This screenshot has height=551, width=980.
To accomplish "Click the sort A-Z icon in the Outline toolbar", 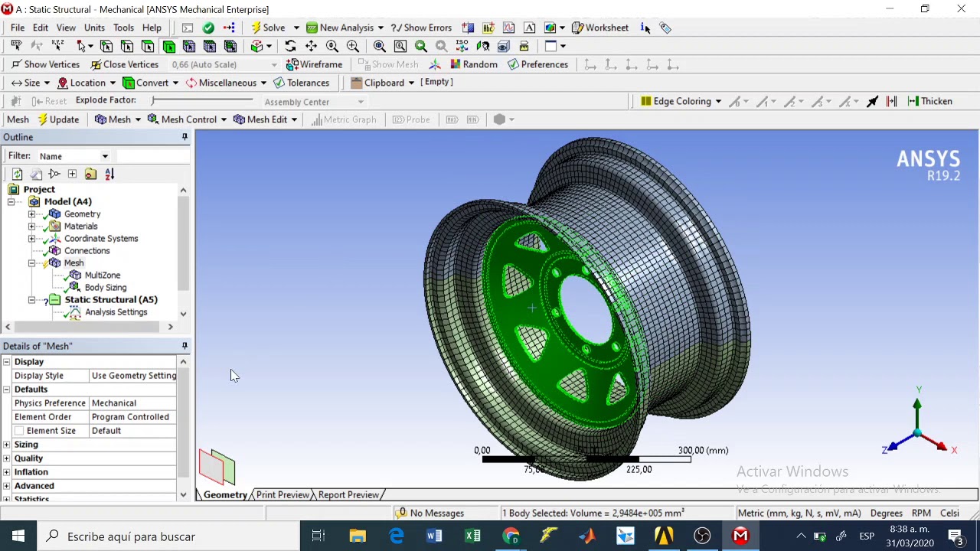I will point(109,174).
